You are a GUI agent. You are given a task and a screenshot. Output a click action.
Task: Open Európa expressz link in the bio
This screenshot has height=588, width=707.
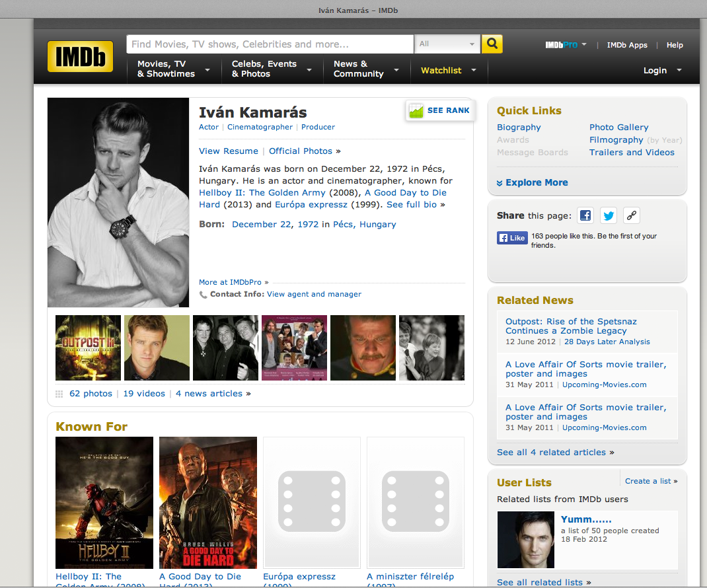311,205
